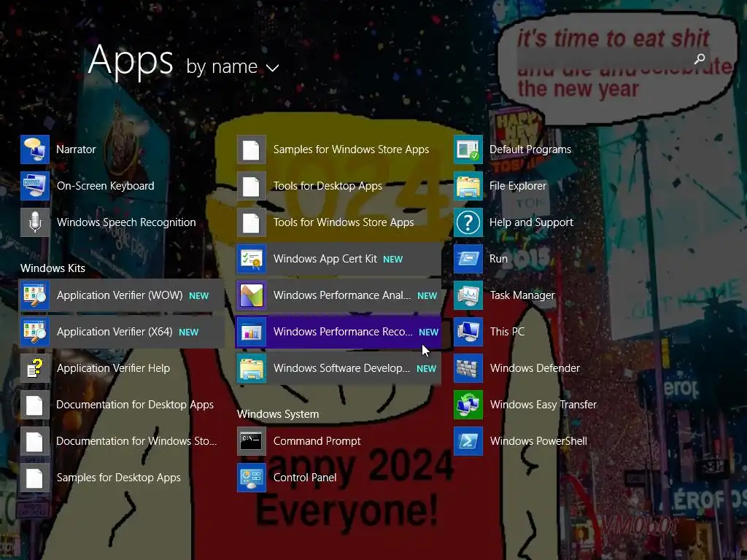Open This PC icon

pyautogui.click(x=468, y=332)
